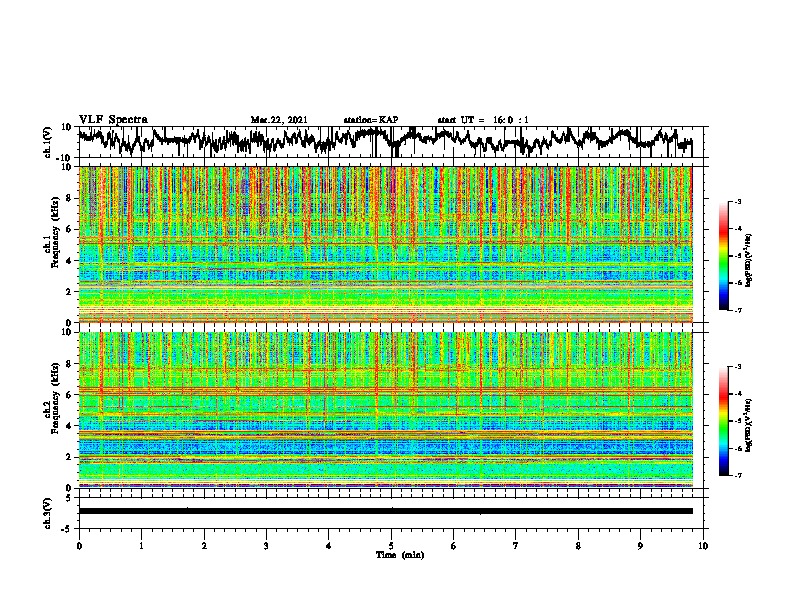The width and height of the screenshot is (792, 612).
Task: Click tick label "7" on the Time axis
Action: tap(516, 546)
